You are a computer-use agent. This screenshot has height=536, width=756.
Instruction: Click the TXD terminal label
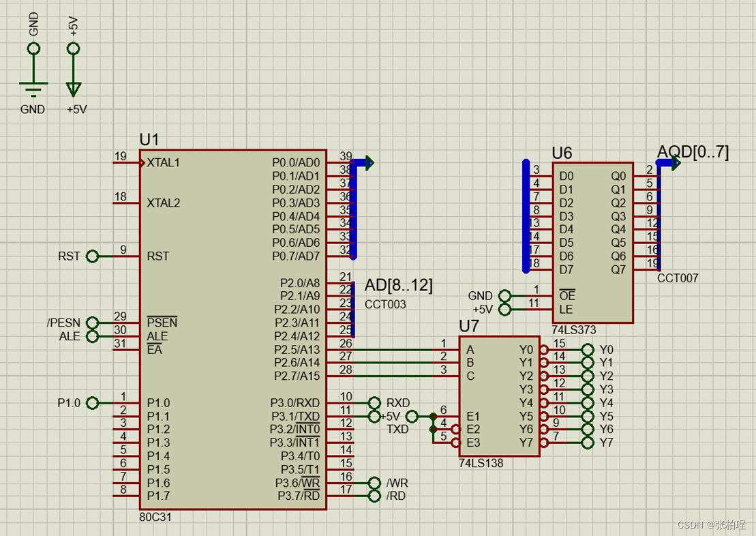pos(397,430)
